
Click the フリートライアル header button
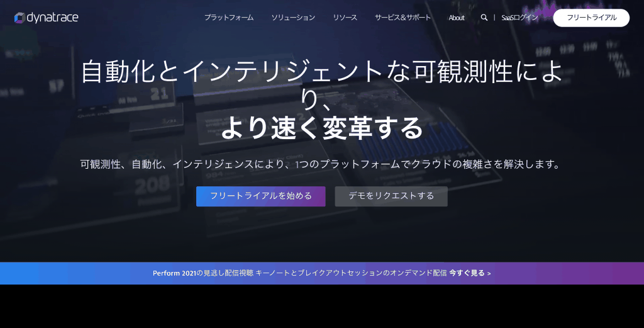tap(591, 18)
